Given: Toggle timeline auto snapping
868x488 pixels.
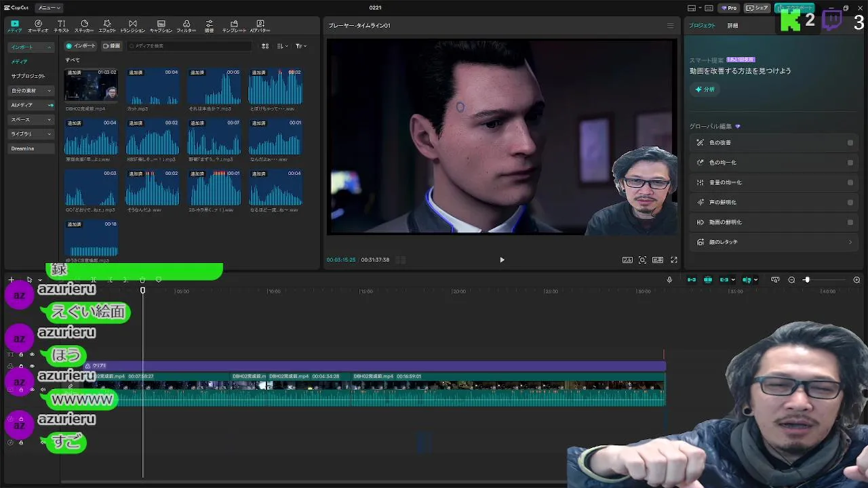Looking at the screenshot, I should pos(707,279).
